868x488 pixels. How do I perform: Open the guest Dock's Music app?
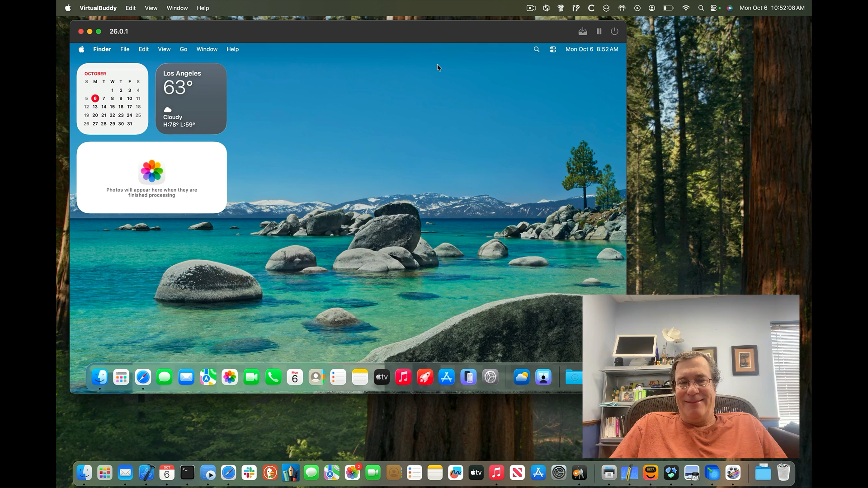403,377
